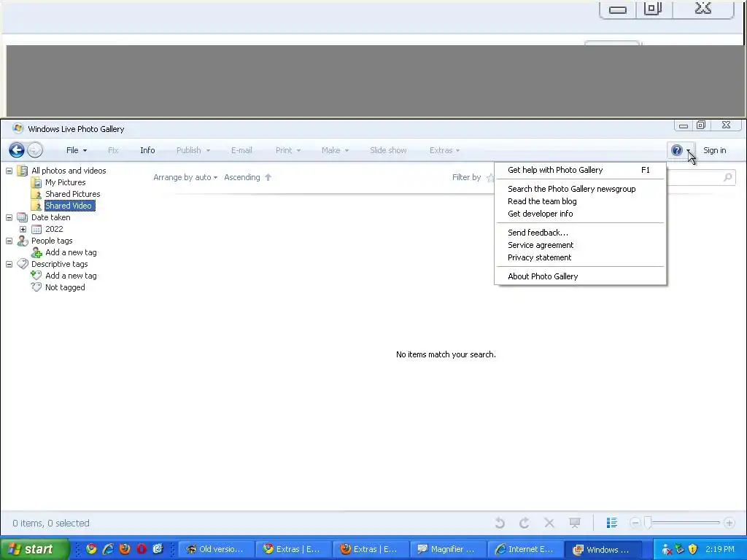Click the security shield tray icon
747x560 pixels.
tap(693, 549)
